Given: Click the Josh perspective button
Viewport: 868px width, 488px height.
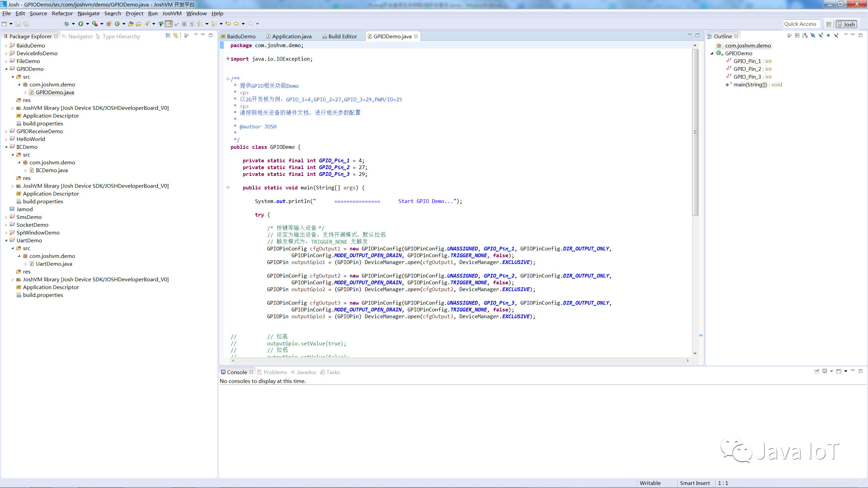Looking at the screenshot, I should (x=846, y=24).
